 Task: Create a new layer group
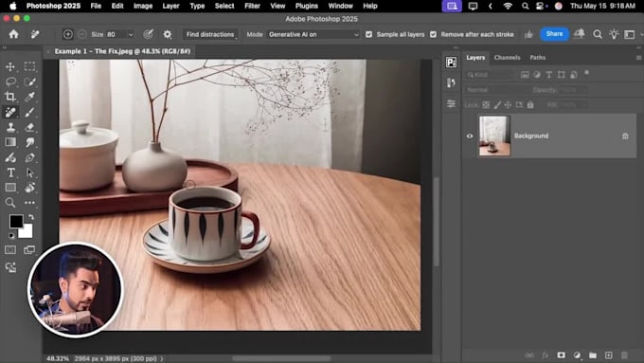(x=593, y=355)
